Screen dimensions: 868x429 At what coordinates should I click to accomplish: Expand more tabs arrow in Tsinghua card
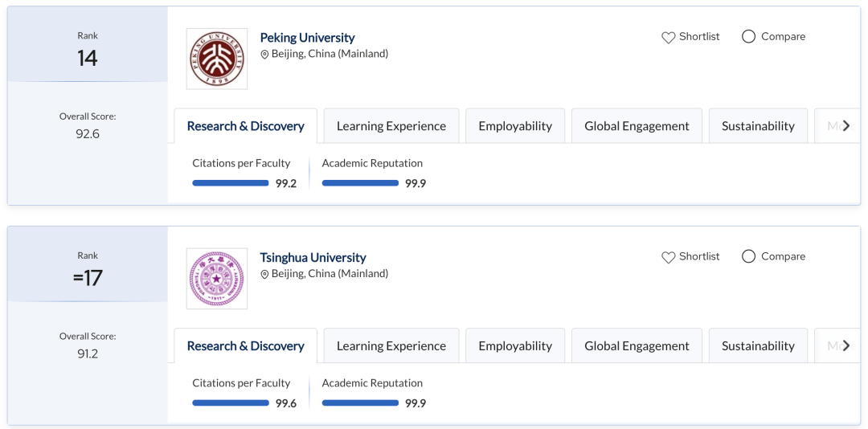point(845,345)
